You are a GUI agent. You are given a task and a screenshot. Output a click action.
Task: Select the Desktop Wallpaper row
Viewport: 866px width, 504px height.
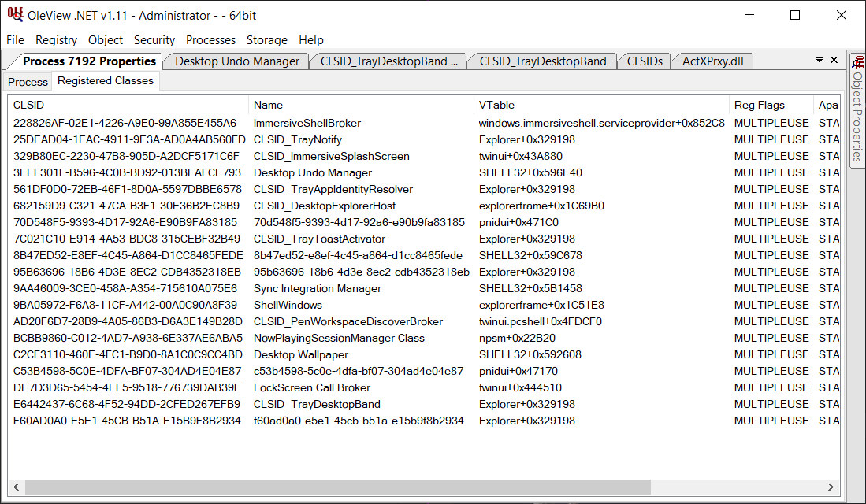click(x=424, y=355)
